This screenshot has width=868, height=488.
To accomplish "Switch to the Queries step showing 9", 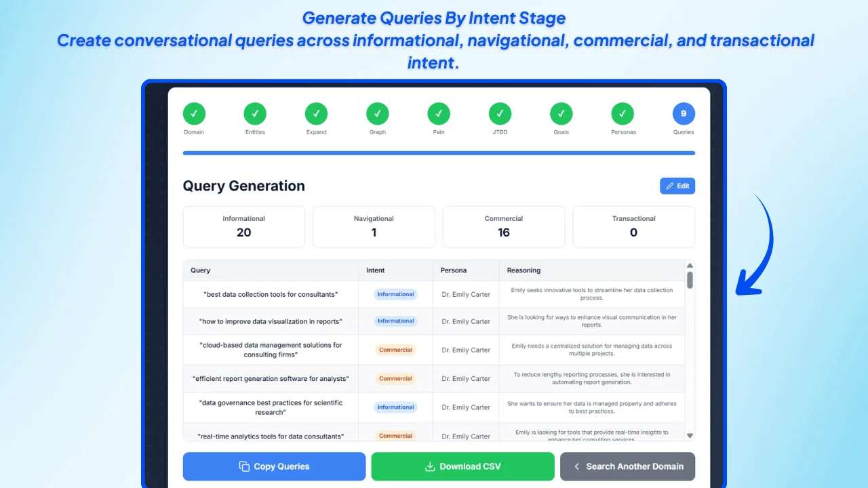I will point(683,113).
